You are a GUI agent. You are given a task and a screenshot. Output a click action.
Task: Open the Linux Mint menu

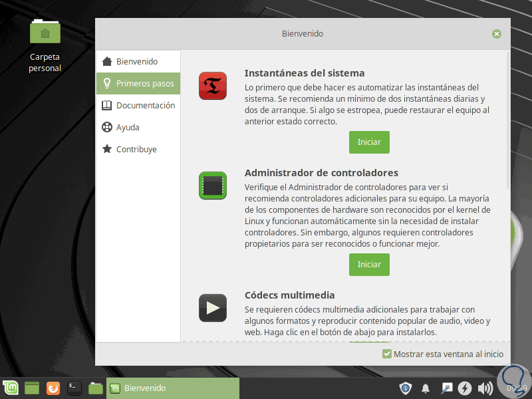[x=10, y=388]
